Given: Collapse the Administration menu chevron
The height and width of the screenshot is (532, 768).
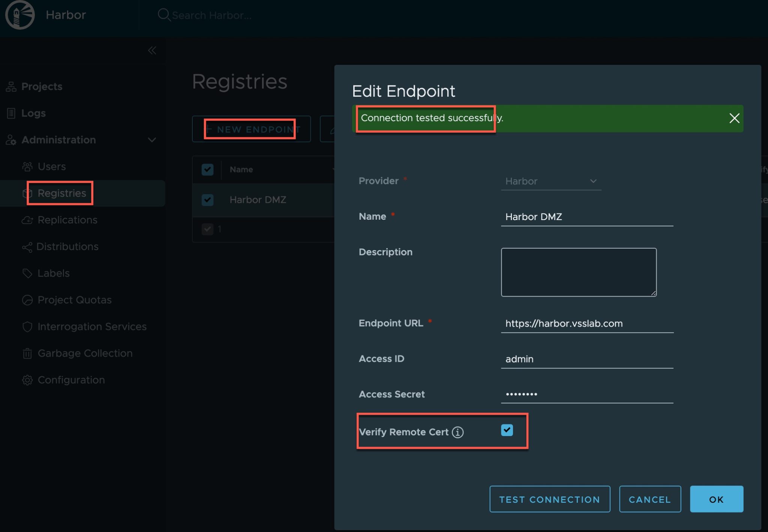Looking at the screenshot, I should coord(152,140).
